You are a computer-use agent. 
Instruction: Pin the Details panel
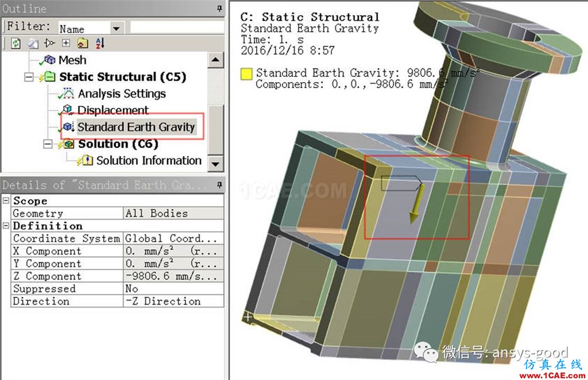pyautogui.click(x=220, y=184)
